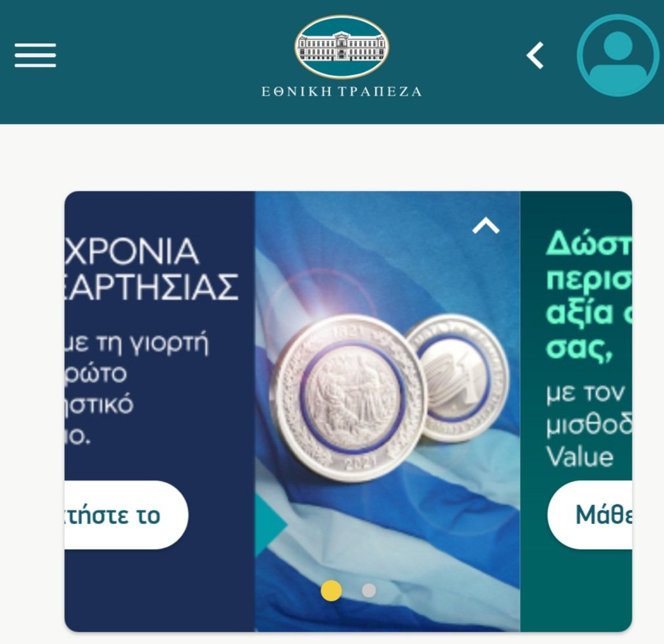Click the "με τη γιορτή" description text
The width and height of the screenshot is (664, 644).
[x=136, y=342]
